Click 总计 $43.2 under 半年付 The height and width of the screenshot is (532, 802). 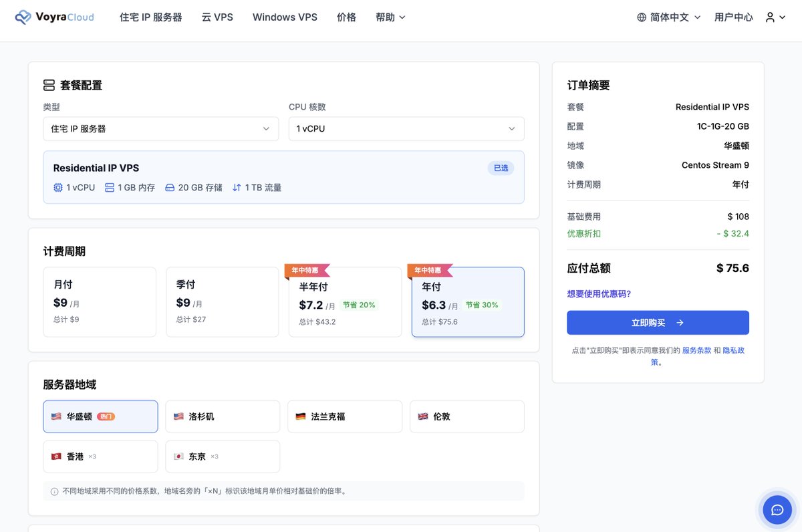click(x=317, y=322)
